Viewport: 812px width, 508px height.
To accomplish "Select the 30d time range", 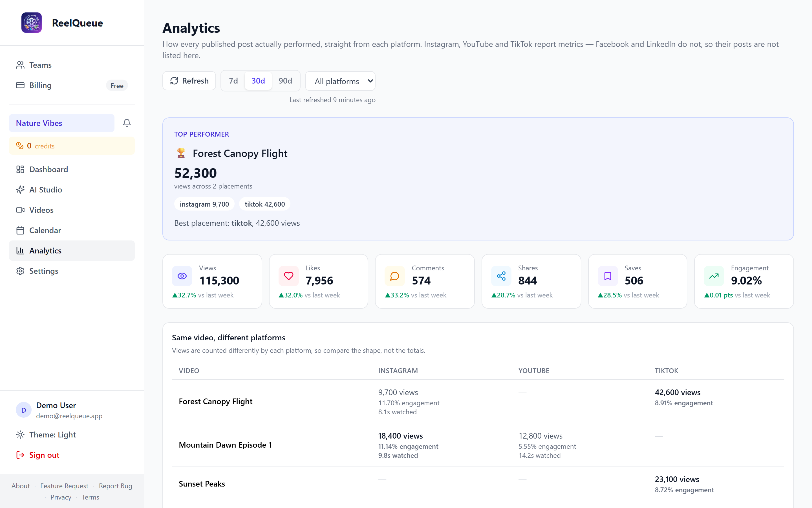I will click(x=258, y=81).
